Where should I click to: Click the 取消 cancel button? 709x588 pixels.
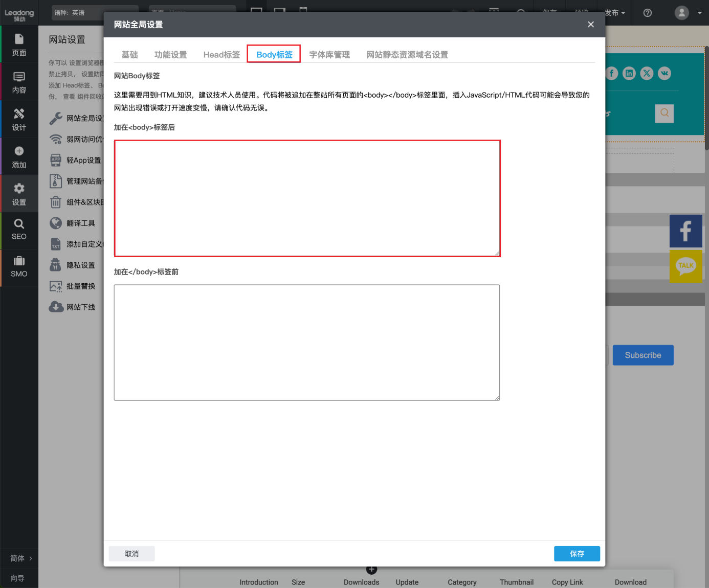tap(131, 554)
